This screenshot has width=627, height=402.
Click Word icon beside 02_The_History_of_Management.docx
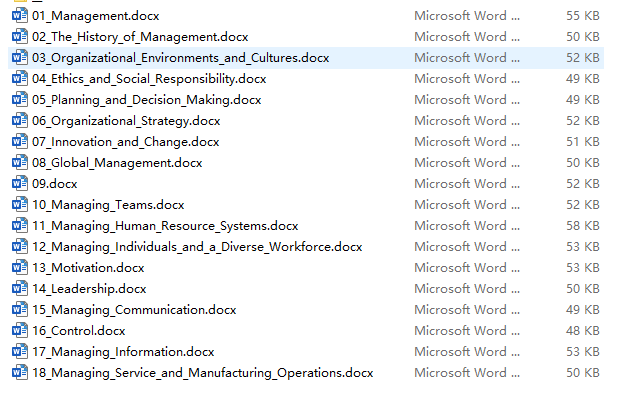(20, 37)
